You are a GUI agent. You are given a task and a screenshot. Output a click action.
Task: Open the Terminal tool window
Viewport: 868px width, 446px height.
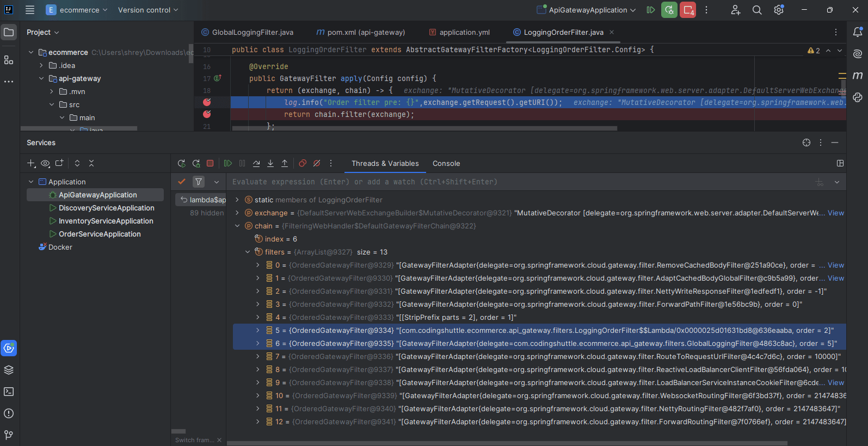point(9,392)
